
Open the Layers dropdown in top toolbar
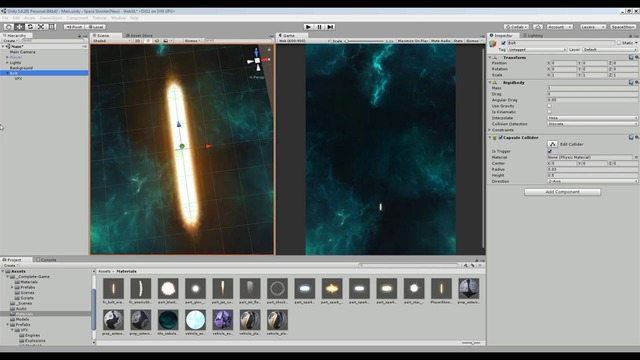tap(592, 27)
